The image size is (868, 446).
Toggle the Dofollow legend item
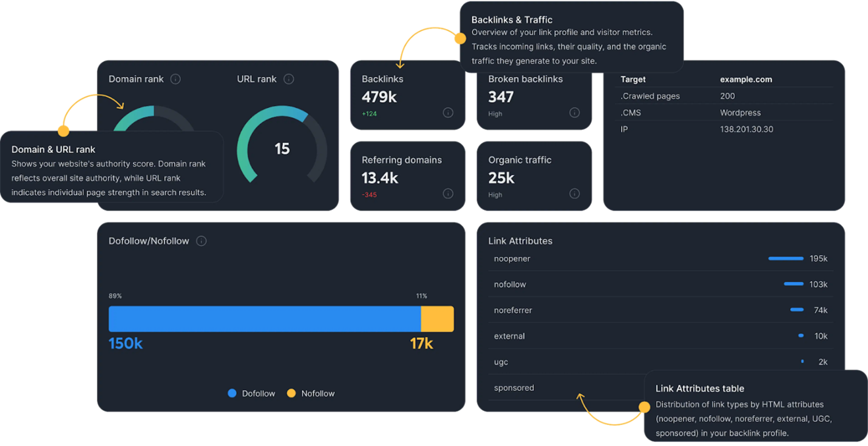pos(251,393)
